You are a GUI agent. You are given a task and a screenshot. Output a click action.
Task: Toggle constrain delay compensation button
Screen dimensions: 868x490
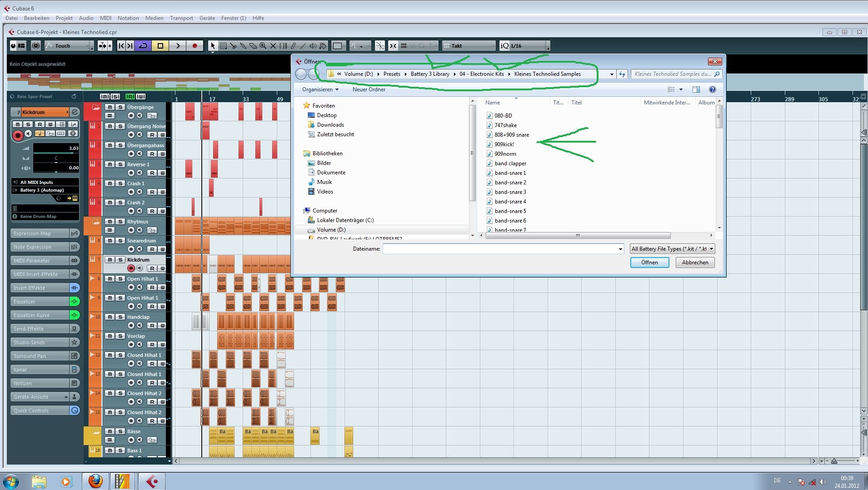pos(36,46)
